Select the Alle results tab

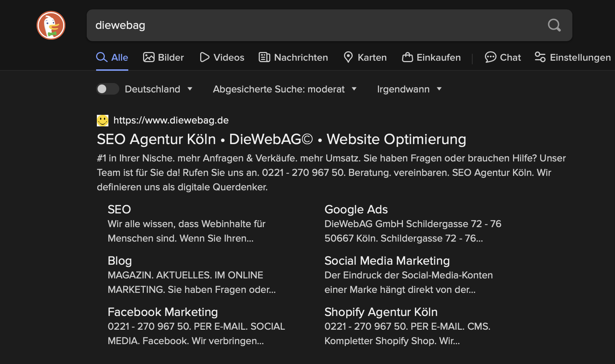[112, 57]
